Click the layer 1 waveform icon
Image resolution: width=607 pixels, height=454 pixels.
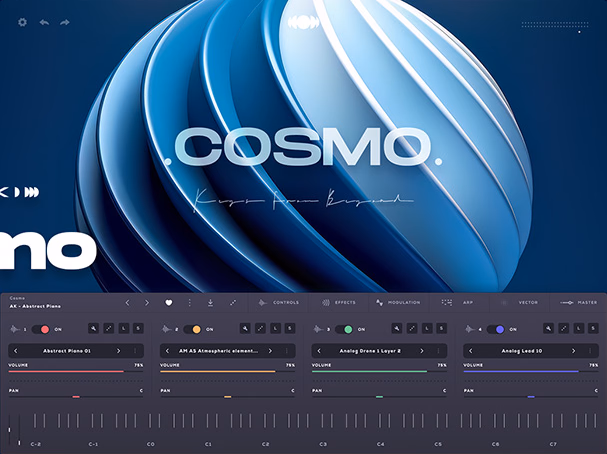pyautogui.click(x=15, y=329)
